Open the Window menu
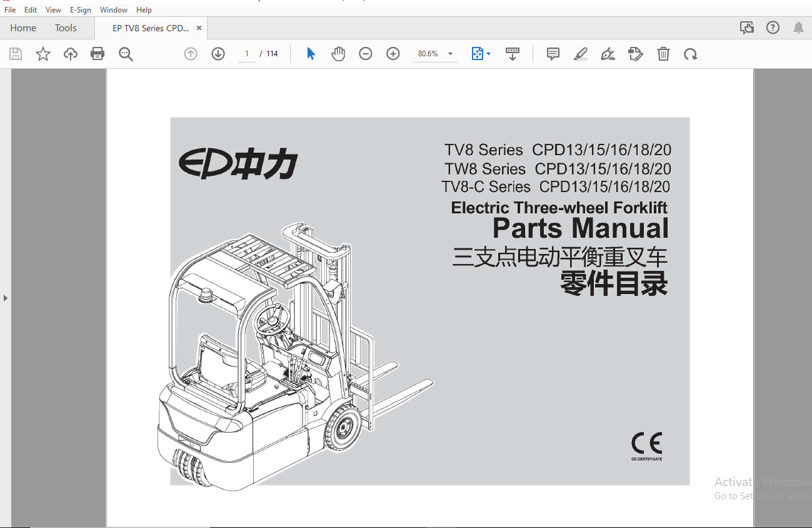Screen dimensions: 812x528 tap(114, 10)
